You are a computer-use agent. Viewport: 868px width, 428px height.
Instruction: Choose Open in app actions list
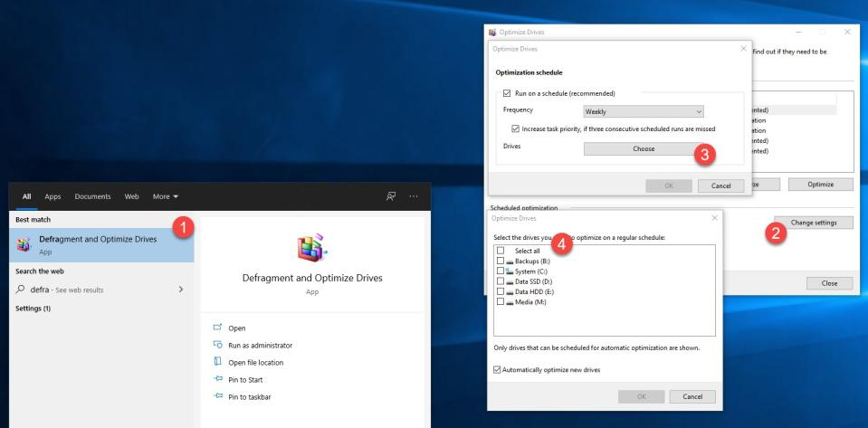pyautogui.click(x=237, y=328)
